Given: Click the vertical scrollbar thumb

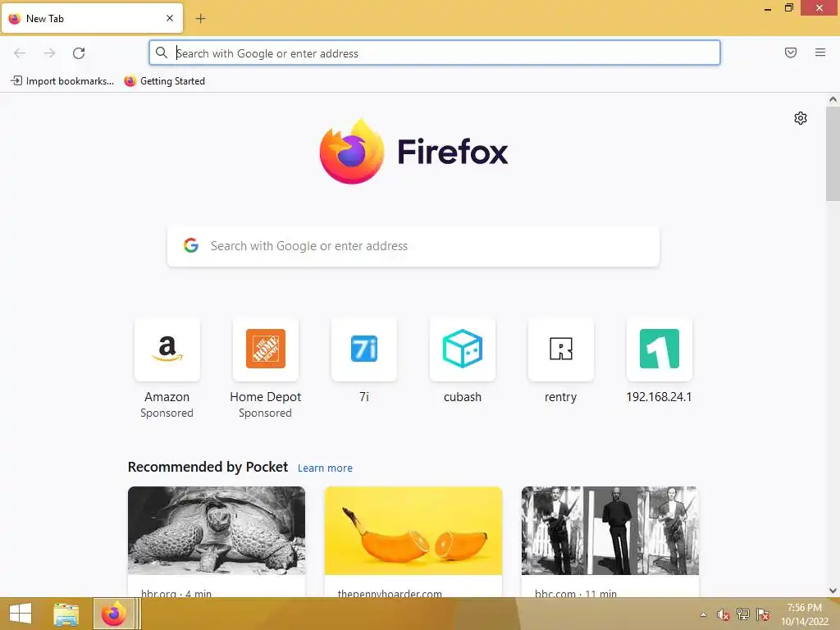Looking at the screenshot, I should tap(833, 153).
